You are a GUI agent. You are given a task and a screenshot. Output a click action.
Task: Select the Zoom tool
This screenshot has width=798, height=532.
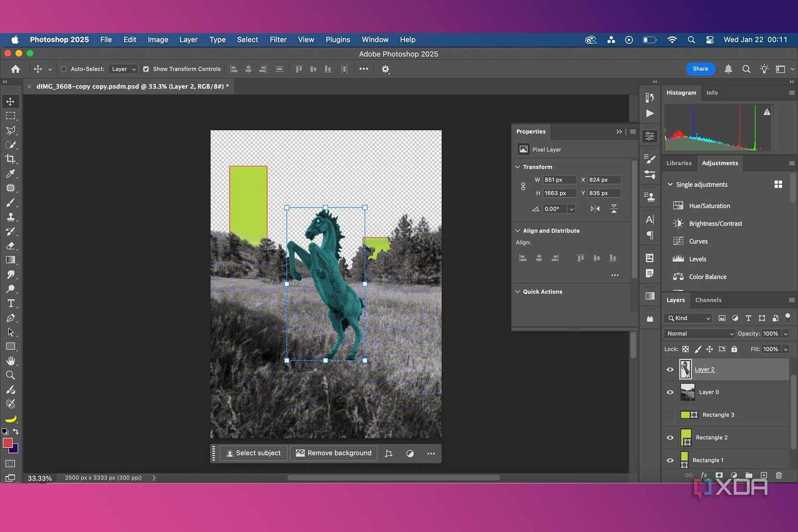[x=10, y=375]
